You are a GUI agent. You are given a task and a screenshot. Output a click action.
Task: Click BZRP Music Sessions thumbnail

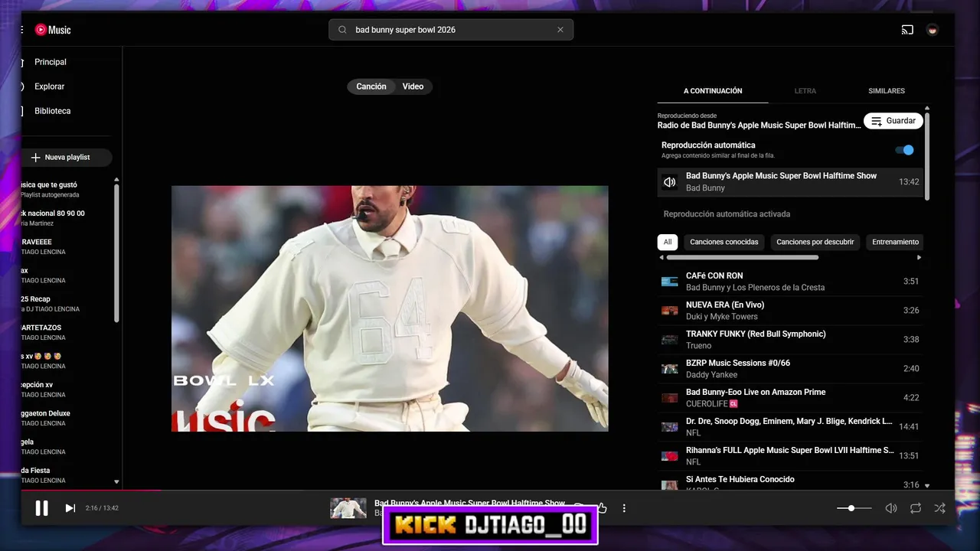tap(670, 369)
